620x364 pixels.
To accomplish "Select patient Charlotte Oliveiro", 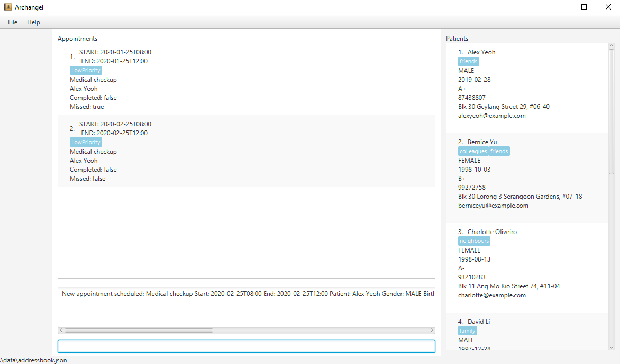I will (x=527, y=268).
